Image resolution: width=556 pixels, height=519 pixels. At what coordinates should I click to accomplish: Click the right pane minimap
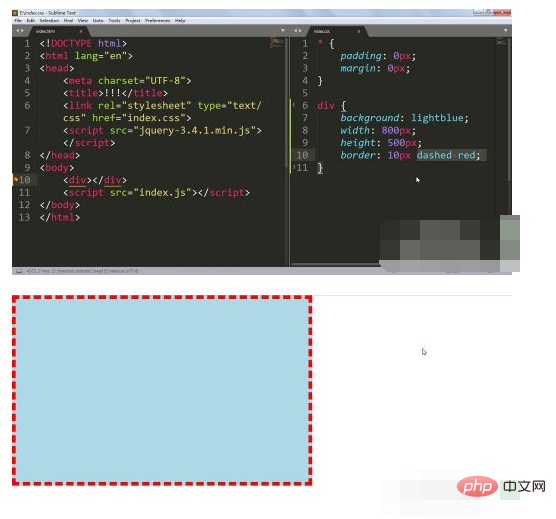[501, 42]
